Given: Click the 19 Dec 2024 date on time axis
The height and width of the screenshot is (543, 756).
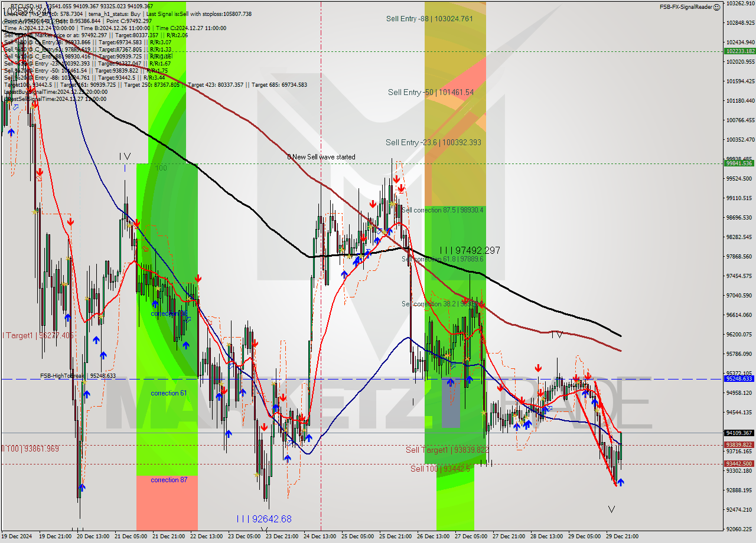Looking at the screenshot, I should pyautogui.click(x=17, y=537).
